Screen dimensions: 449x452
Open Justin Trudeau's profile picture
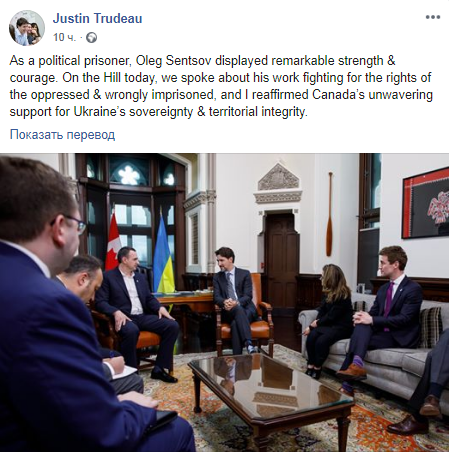pos(27,28)
